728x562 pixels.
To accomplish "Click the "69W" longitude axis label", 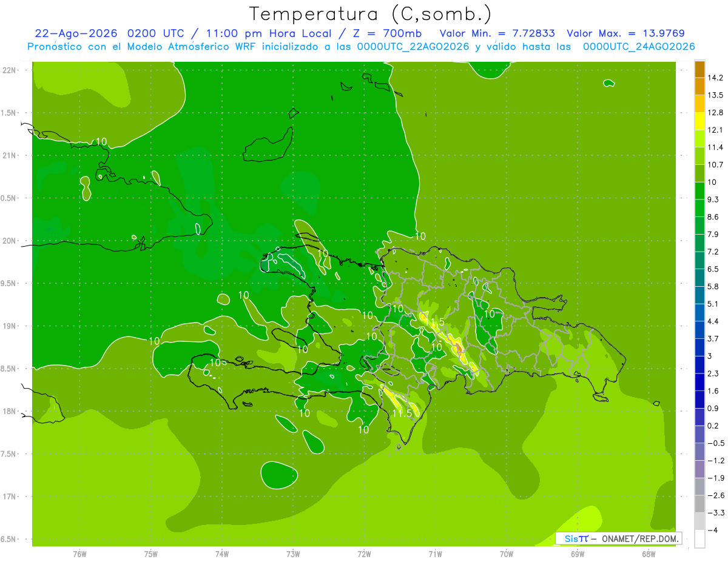I will pos(578,554).
